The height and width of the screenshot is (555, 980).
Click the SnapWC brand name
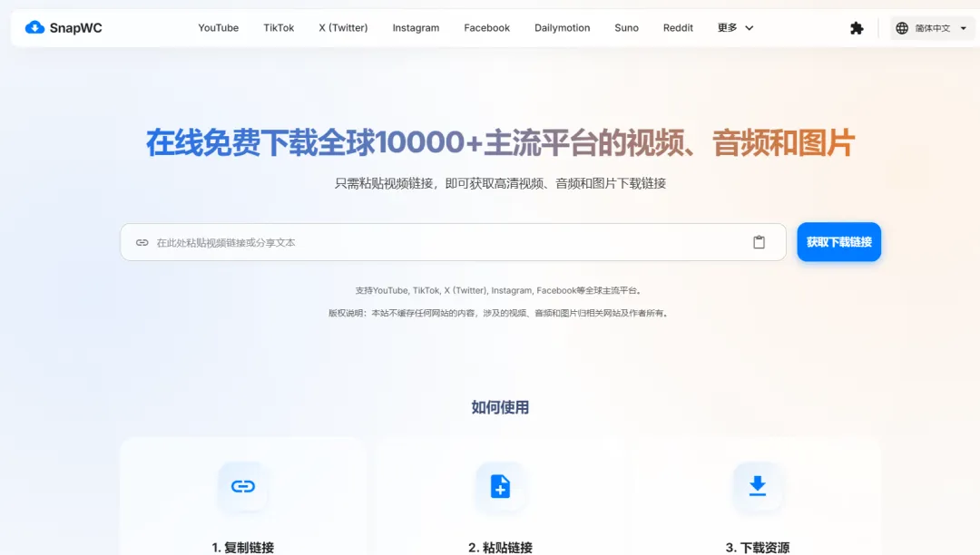coord(75,28)
